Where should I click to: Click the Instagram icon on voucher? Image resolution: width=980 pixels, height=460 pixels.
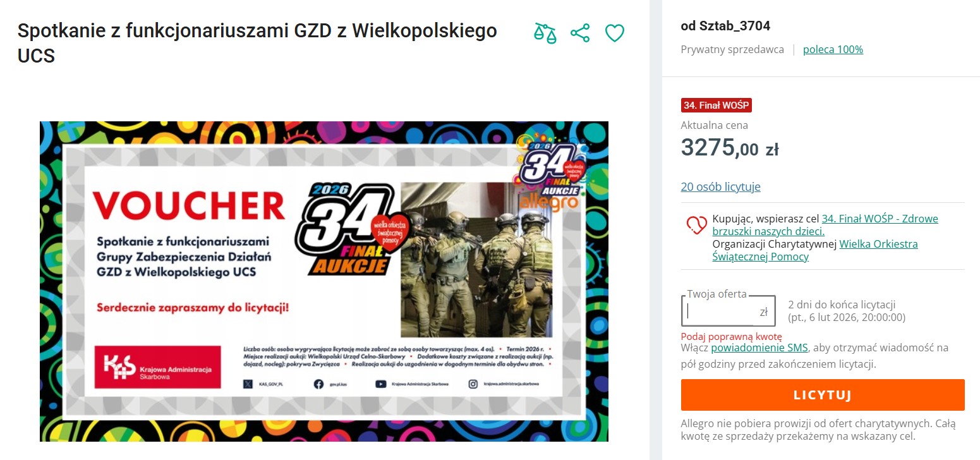point(473,384)
